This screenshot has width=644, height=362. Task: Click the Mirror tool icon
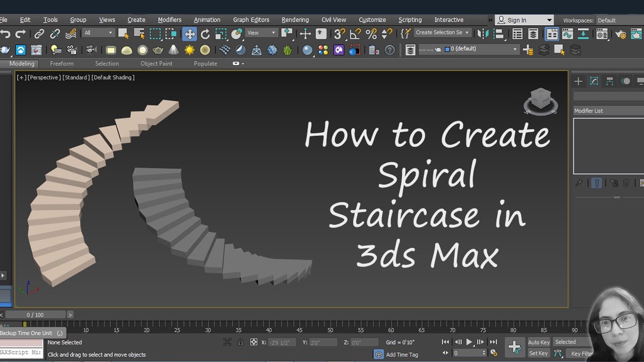pos(483,34)
